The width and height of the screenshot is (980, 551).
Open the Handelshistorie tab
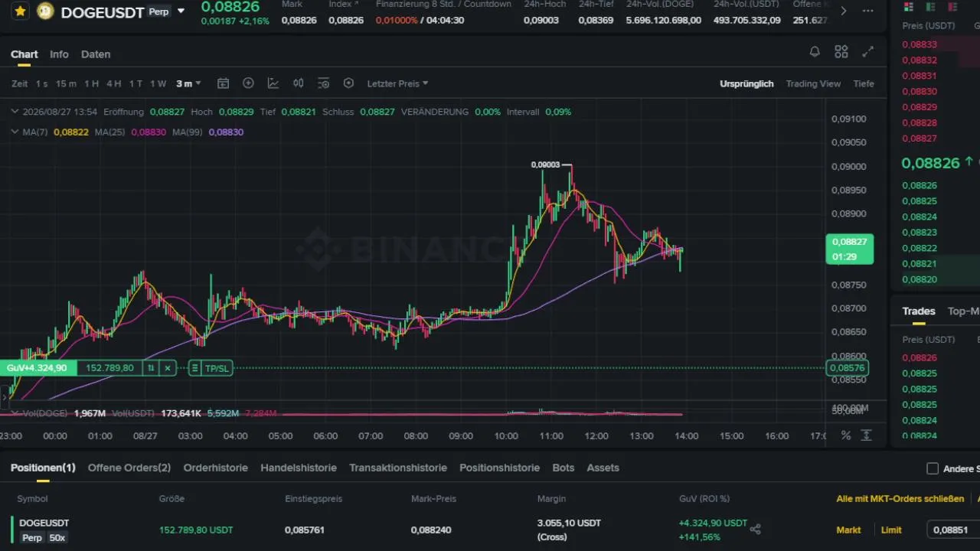299,468
